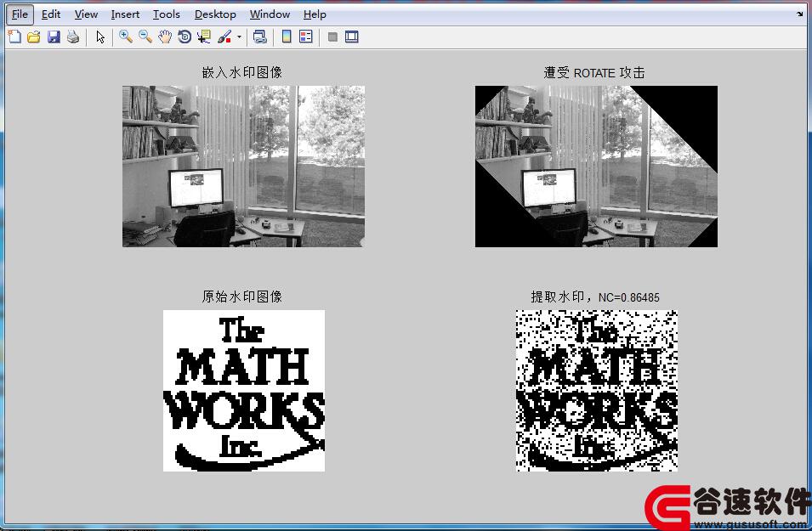Select the Pan hand tool
The height and width of the screenshot is (531, 812).
pyautogui.click(x=165, y=37)
